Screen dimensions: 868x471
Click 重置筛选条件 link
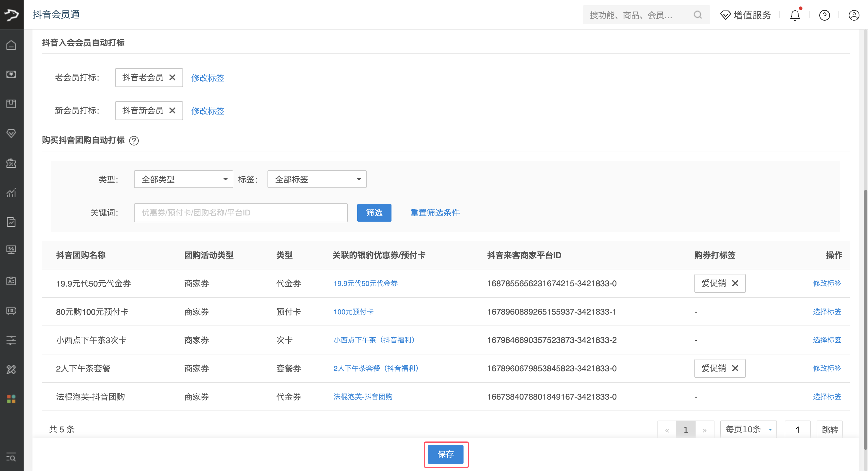coord(435,212)
